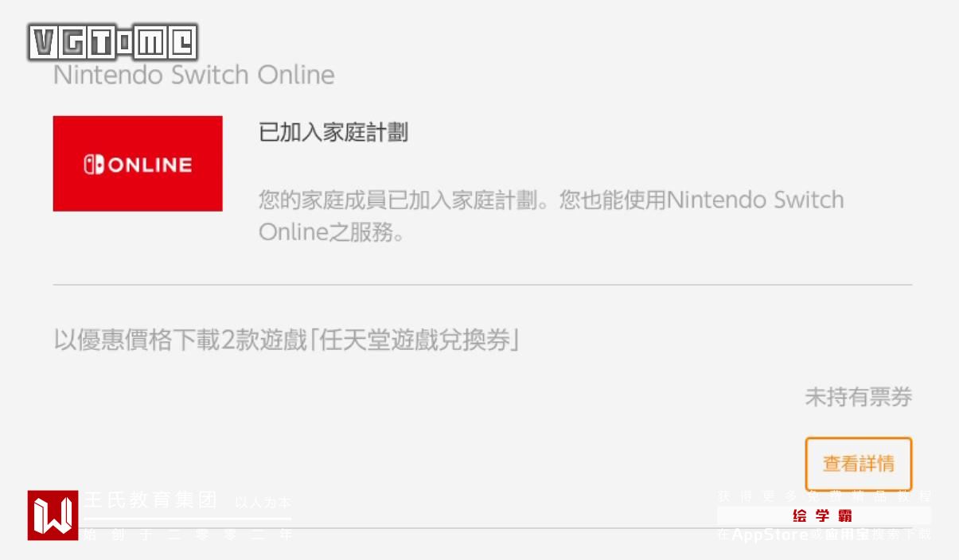Open 查看詳情 for game vouchers

[858, 464]
